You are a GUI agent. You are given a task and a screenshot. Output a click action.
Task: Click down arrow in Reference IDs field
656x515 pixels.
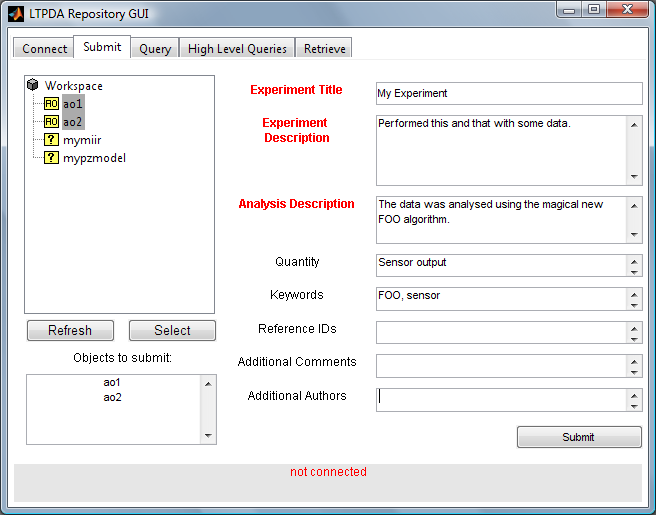(634, 339)
